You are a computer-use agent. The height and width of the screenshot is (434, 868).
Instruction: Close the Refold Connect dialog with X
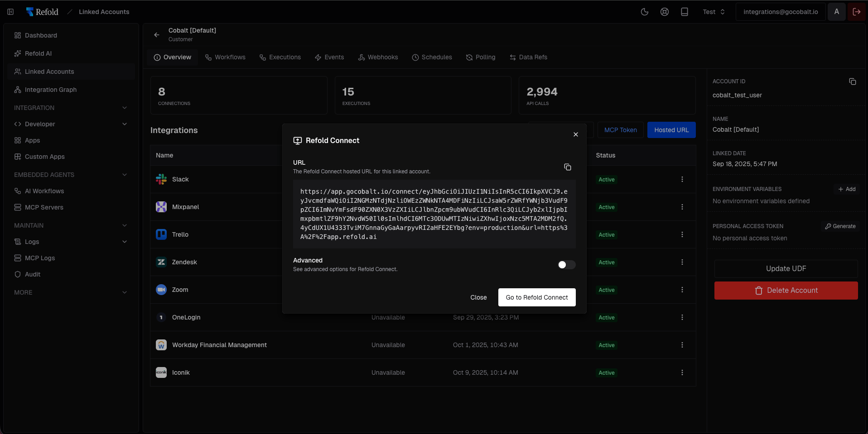tap(576, 134)
